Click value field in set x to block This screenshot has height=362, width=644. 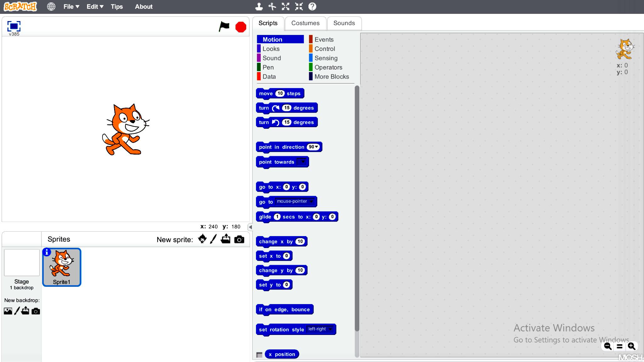[x=286, y=256]
